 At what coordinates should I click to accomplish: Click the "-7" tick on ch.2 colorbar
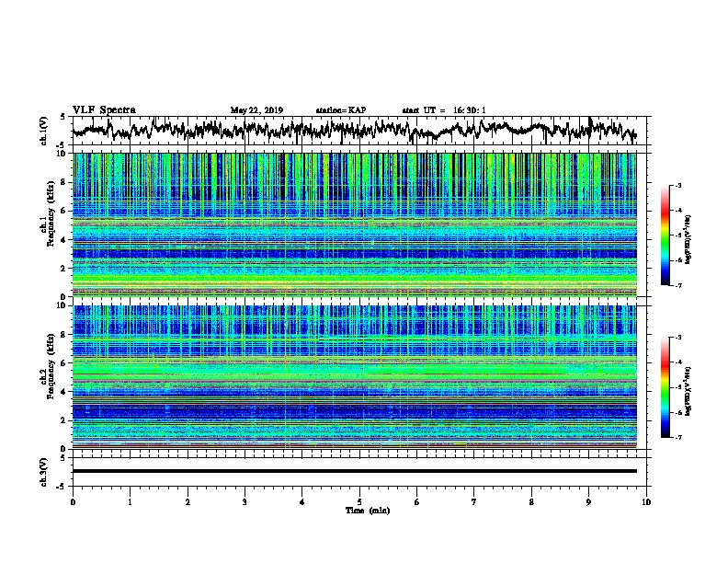[x=677, y=438]
